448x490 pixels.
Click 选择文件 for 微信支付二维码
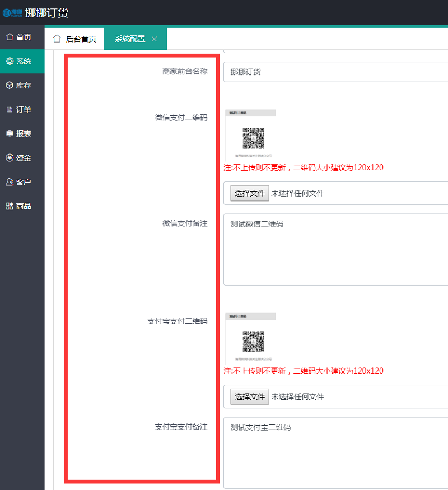click(x=250, y=193)
